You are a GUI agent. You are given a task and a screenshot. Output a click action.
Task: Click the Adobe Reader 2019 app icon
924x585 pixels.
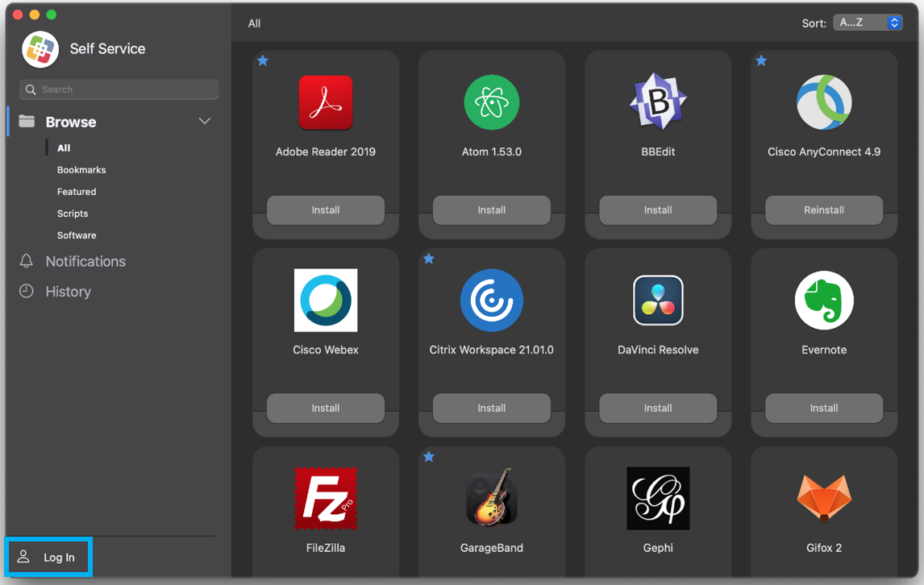click(325, 102)
